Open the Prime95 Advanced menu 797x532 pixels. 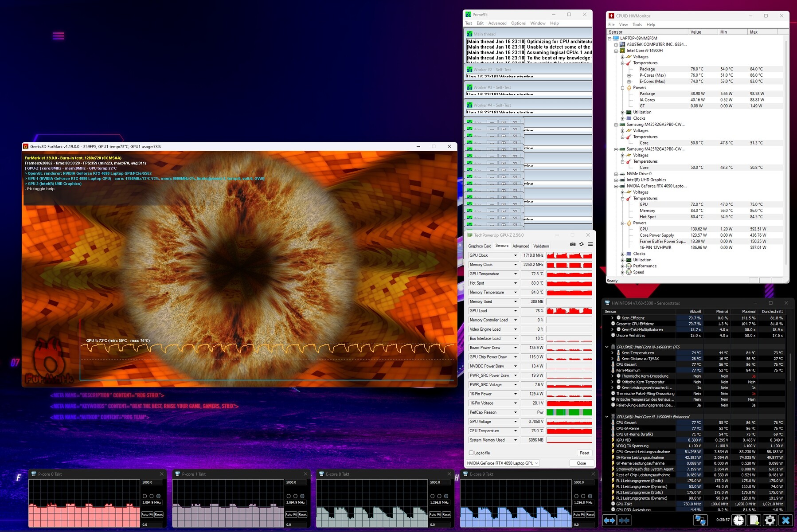click(x=497, y=23)
